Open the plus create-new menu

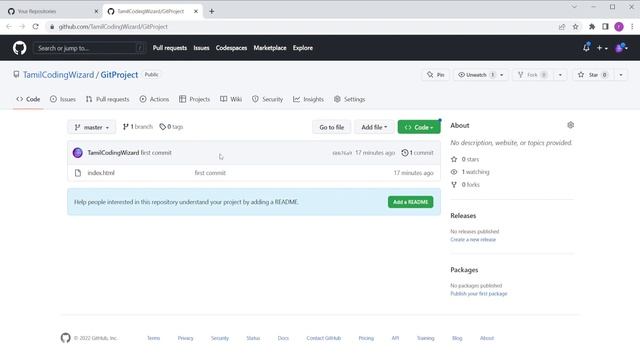click(602, 48)
